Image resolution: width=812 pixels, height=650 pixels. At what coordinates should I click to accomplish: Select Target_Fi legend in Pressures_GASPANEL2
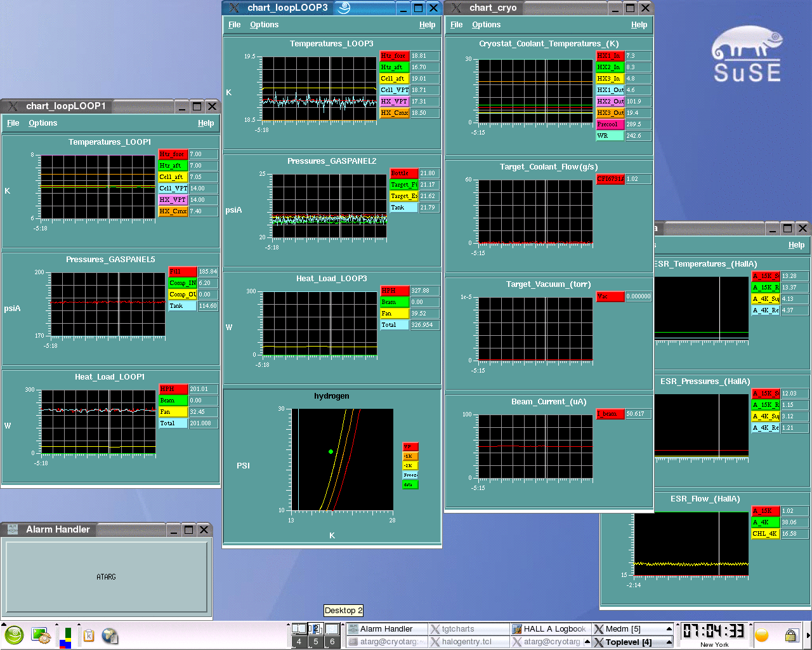pyautogui.click(x=403, y=185)
